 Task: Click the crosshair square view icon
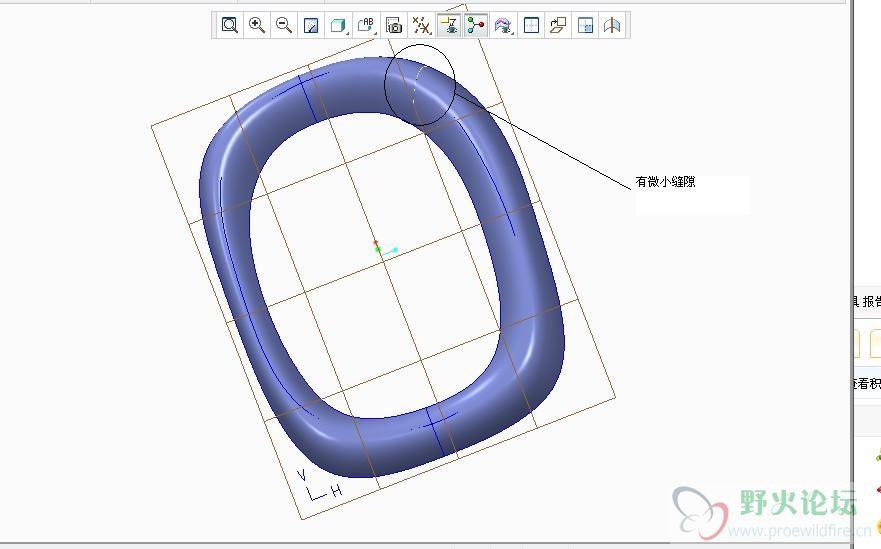point(531,25)
